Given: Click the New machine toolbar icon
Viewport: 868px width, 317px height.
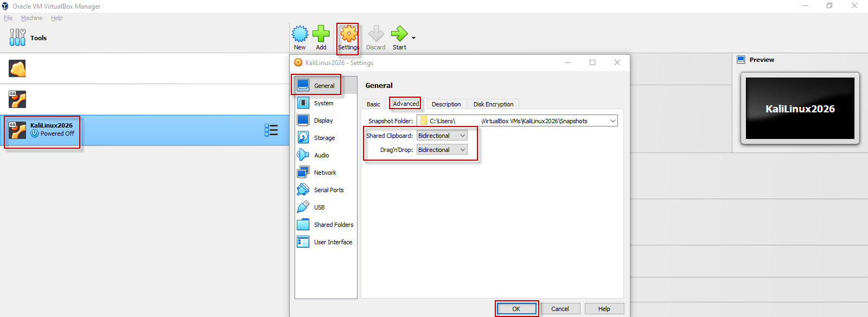Looking at the screenshot, I should [x=300, y=34].
